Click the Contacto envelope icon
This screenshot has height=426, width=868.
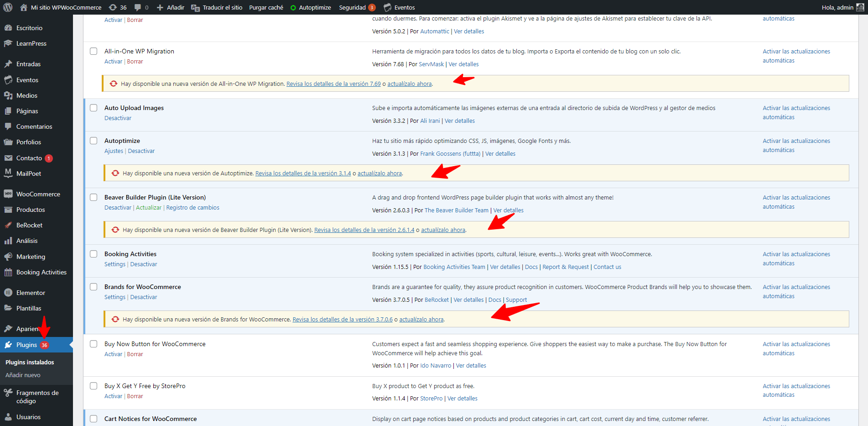8,158
